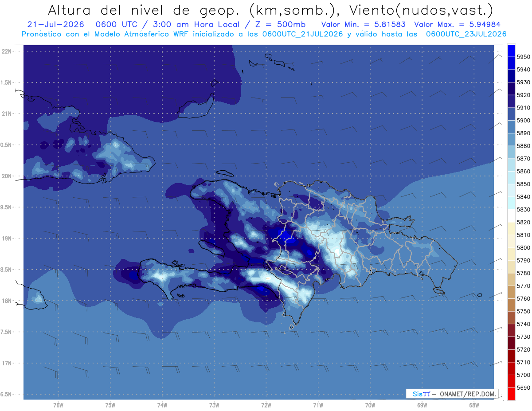Image resolution: width=532 pixels, height=411 pixels.
Task: Click the '19N' latitude label
Action: click(x=8, y=238)
